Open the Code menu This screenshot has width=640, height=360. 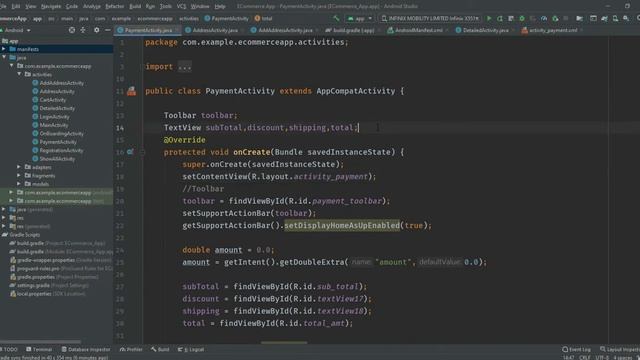72,6
